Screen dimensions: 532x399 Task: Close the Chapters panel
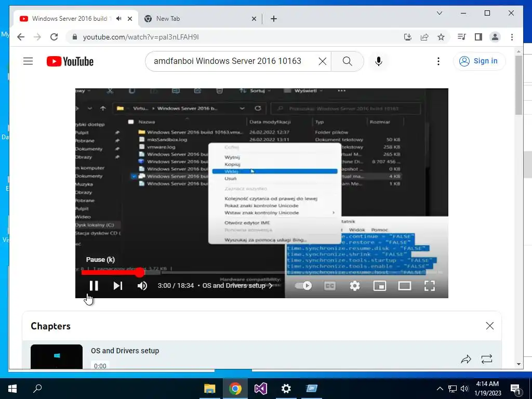[x=489, y=326]
